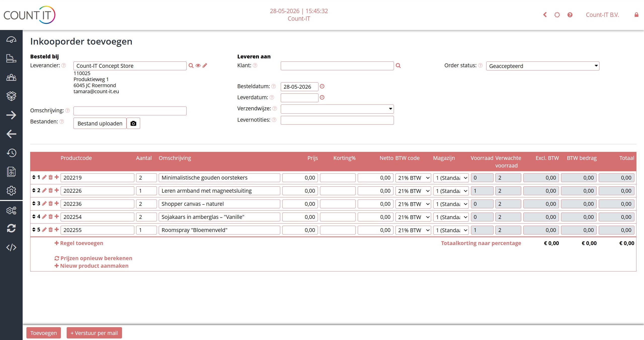Open the products boxes icon in sidebar
Viewport: 644px width, 340px height.
pos(11,96)
